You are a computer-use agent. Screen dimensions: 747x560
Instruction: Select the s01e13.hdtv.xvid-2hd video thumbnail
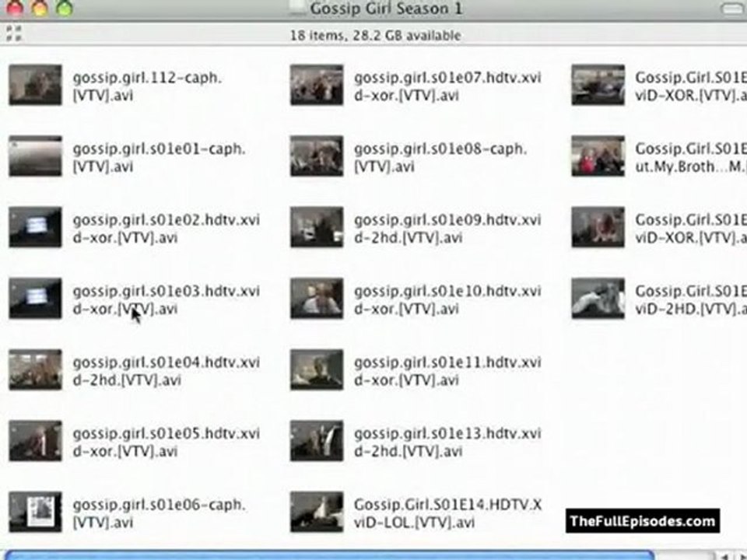point(317,440)
